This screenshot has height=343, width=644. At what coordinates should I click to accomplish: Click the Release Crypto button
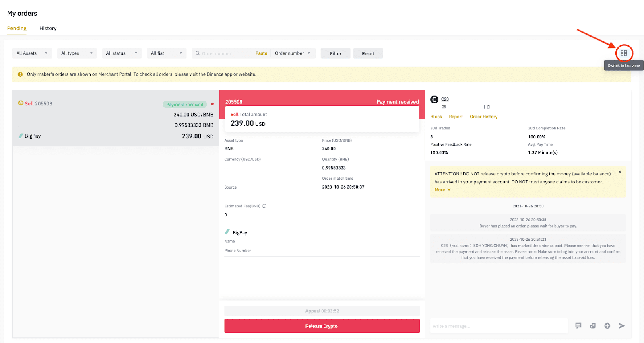322,326
